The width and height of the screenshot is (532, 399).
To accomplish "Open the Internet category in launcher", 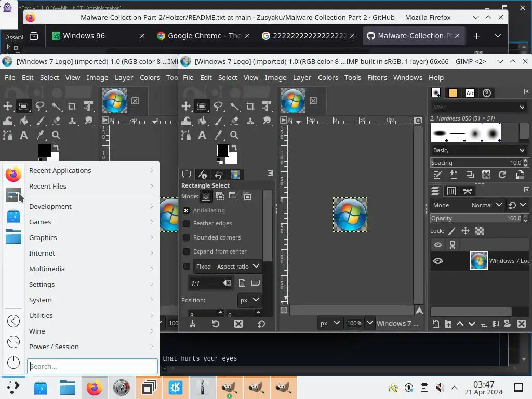I will tap(91, 253).
